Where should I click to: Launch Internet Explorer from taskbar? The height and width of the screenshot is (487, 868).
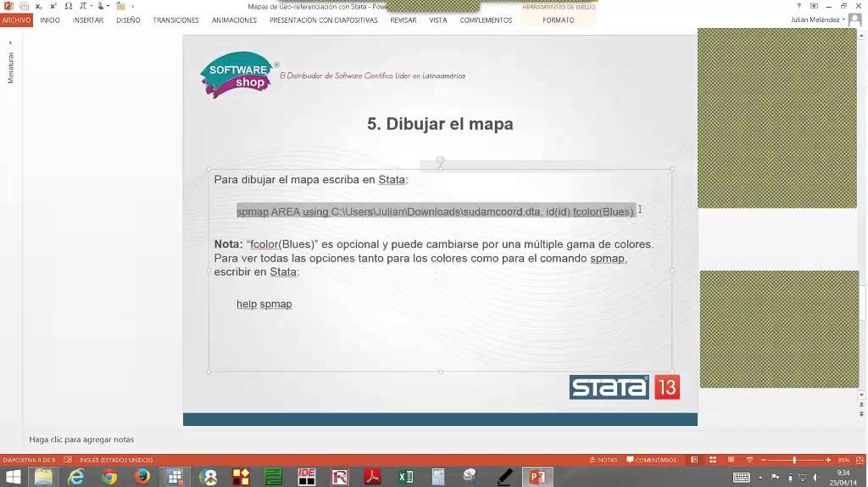coord(75,477)
